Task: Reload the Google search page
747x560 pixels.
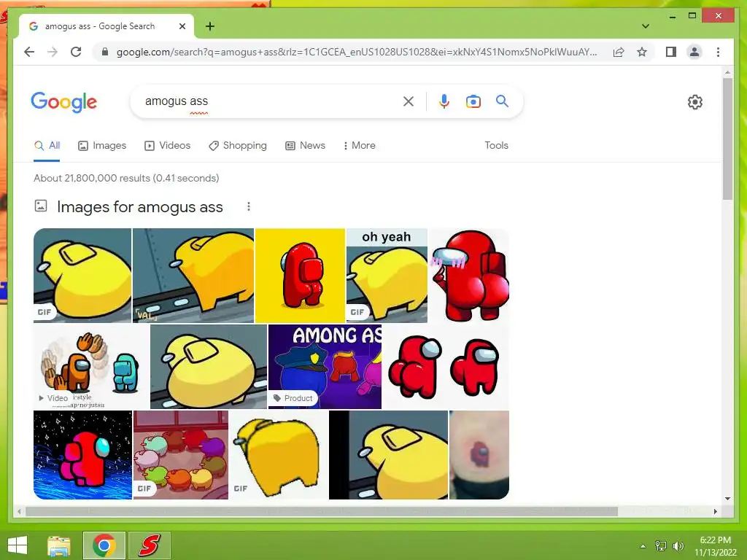Action: point(76,52)
